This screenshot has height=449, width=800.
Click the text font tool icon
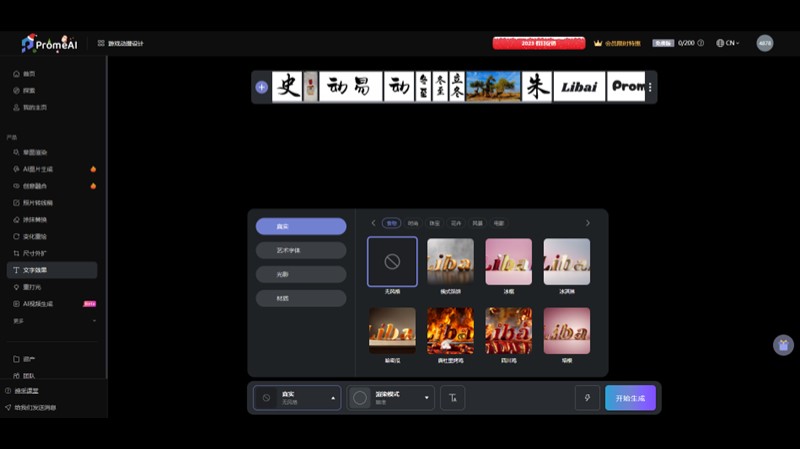[x=452, y=398]
